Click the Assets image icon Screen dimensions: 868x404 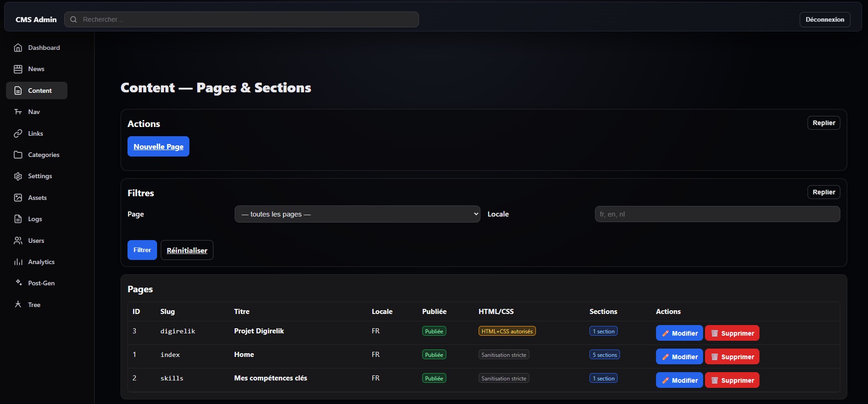pos(18,198)
